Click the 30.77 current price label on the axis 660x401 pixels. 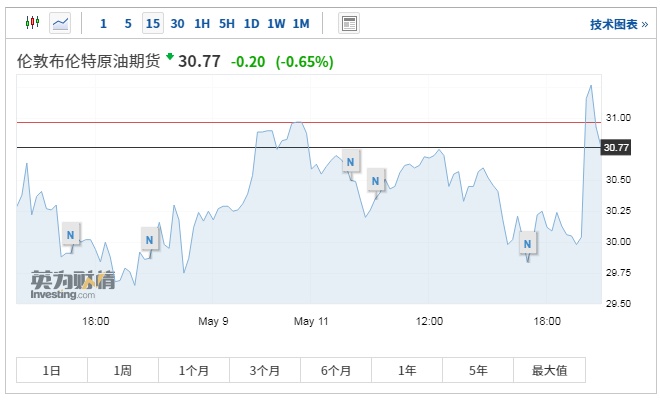(616, 148)
